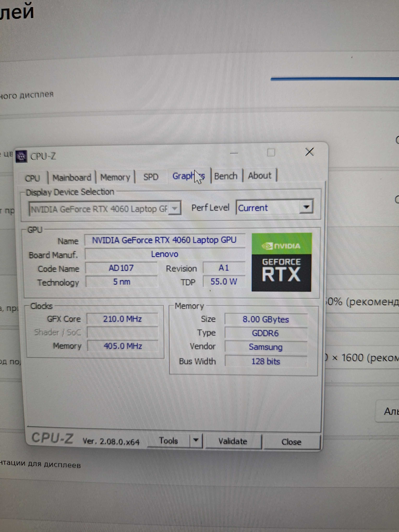399x532 pixels.
Task: Select the Graphics tab
Action: point(189,176)
